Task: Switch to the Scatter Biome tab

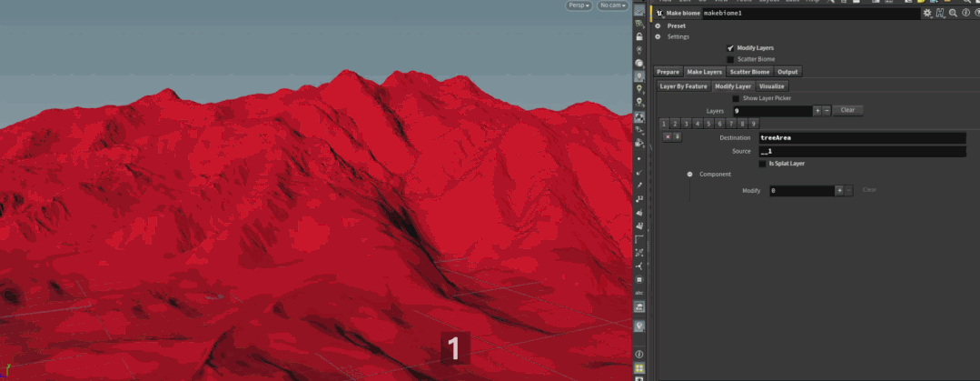Action: (x=749, y=72)
